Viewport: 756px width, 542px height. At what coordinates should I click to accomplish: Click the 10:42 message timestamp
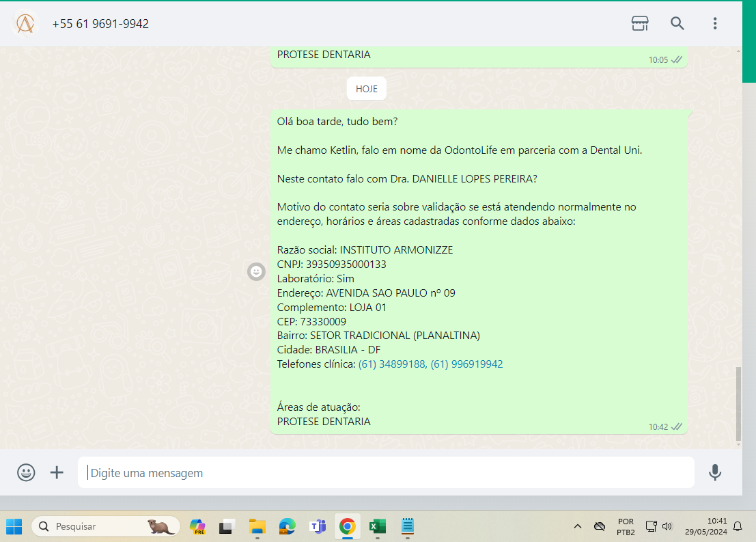[658, 426]
